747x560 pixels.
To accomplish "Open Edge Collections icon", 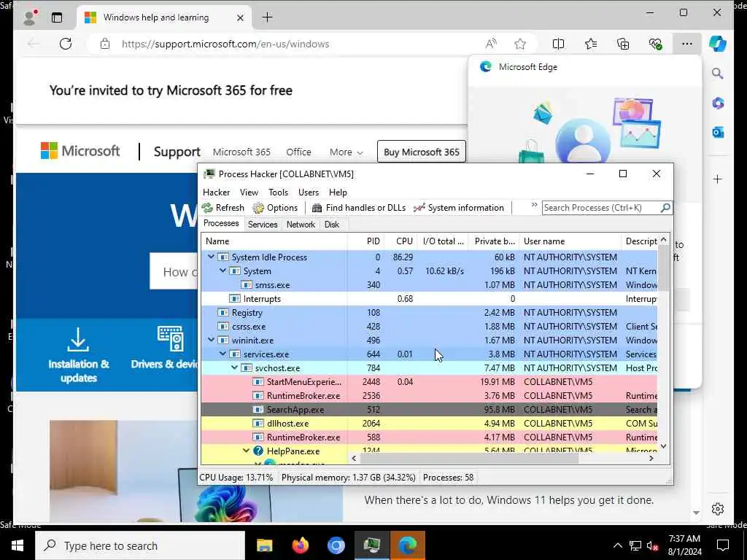I will tap(623, 44).
